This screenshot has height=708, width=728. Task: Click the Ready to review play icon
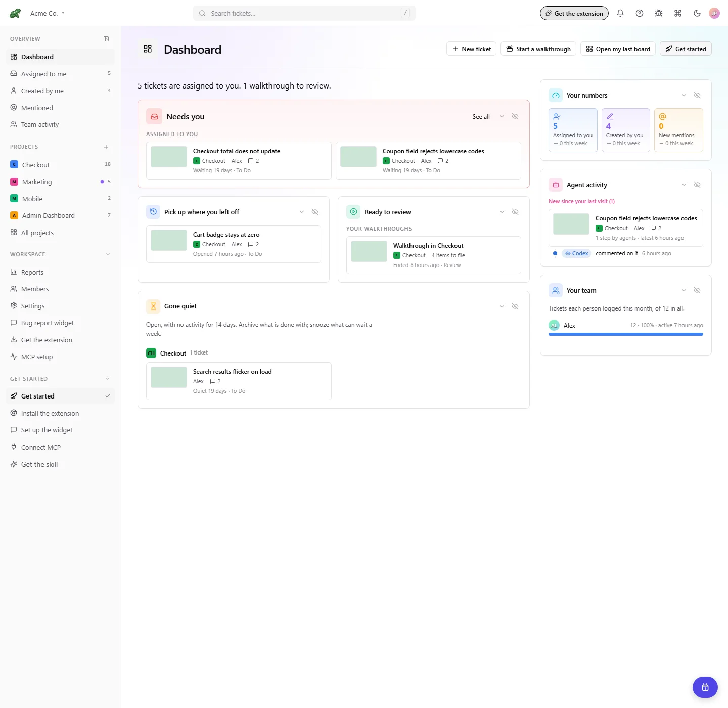click(x=353, y=212)
